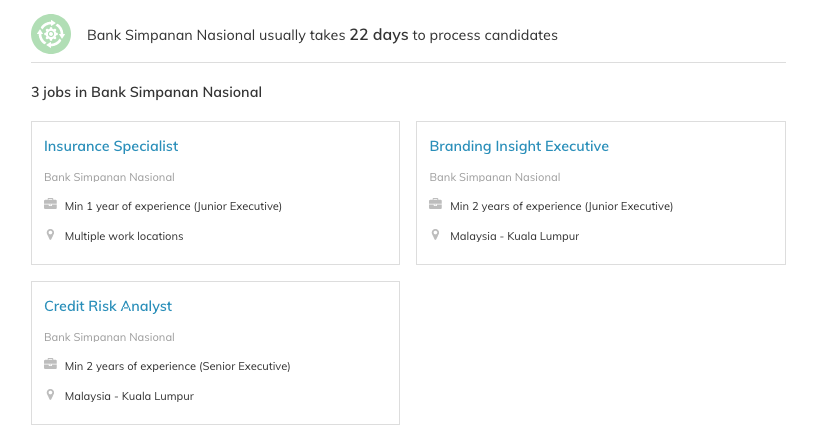Click company name under Credit Risk Analyst
The image size is (818, 444).
tap(109, 337)
